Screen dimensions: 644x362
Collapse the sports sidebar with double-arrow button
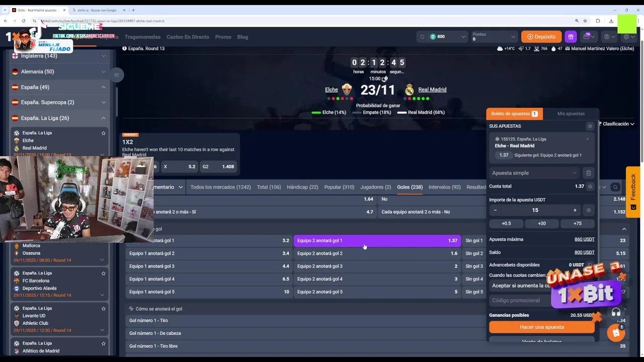point(116,75)
